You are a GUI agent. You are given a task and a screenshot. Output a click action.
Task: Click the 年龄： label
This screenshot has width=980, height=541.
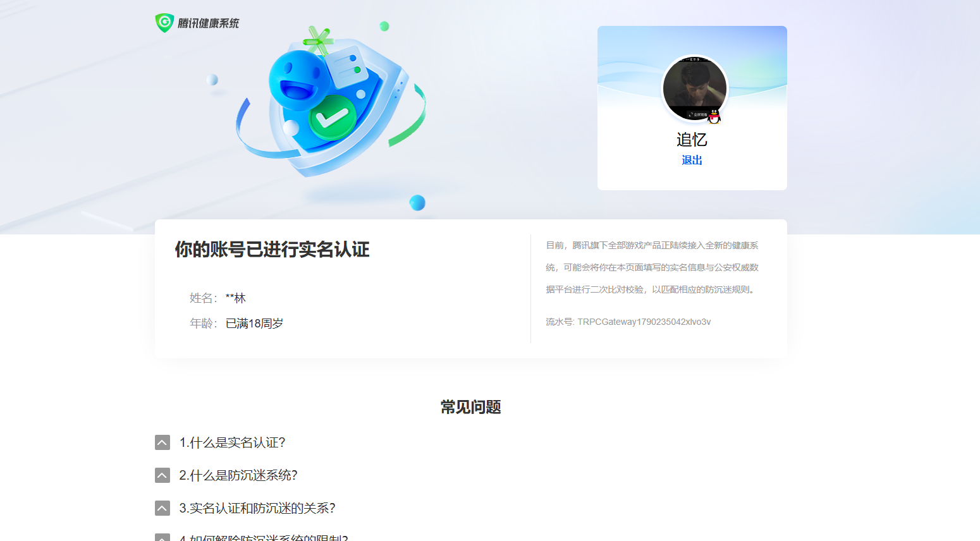tap(204, 324)
